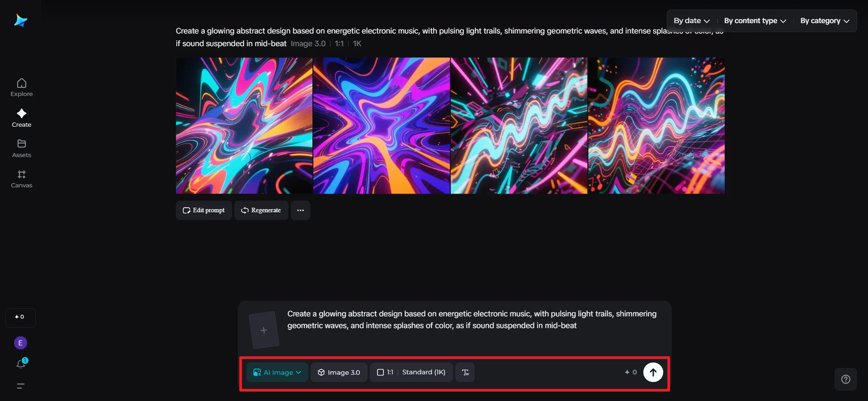Collapse the sidebar menu icon

click(20, 386)
